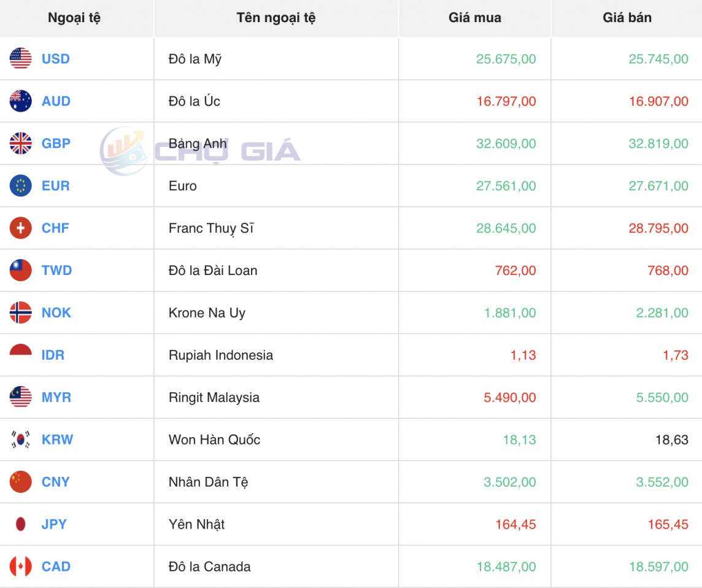Click the KRW South Korean flag icon
Viewport: 702px width, 588px height.
(x=20, y=439)
